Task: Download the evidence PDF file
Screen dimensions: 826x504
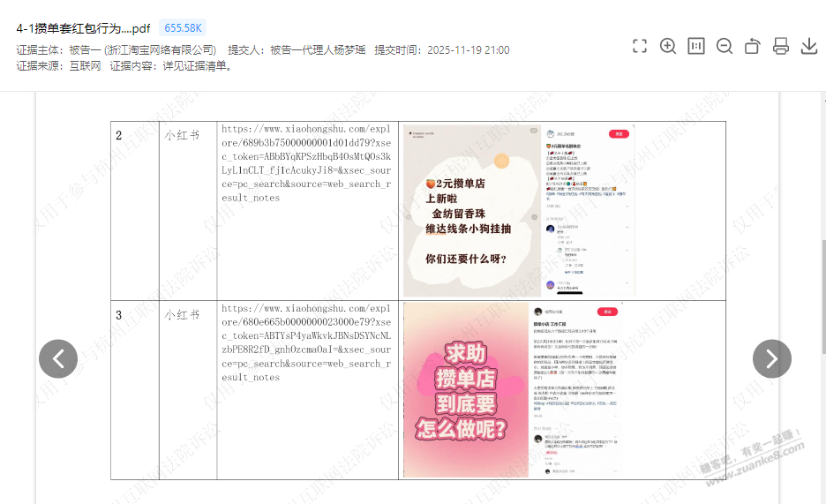Action: point(809,46)
